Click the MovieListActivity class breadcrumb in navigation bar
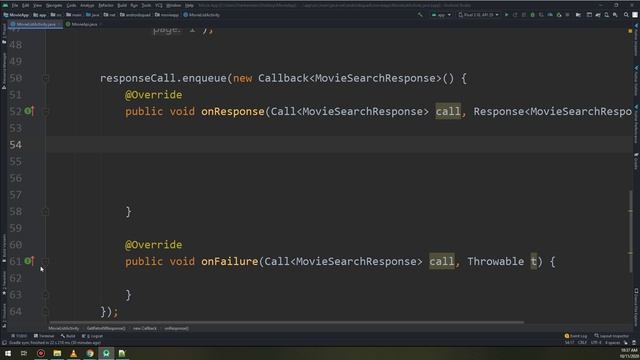The height and width of the screenshot is (360, 640). click(202, 15)
